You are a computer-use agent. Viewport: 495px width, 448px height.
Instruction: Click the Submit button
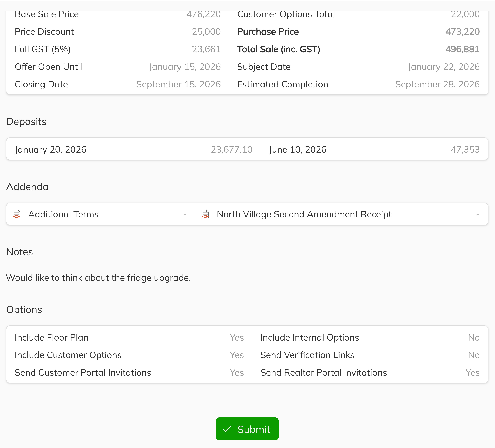click(247, 429)
